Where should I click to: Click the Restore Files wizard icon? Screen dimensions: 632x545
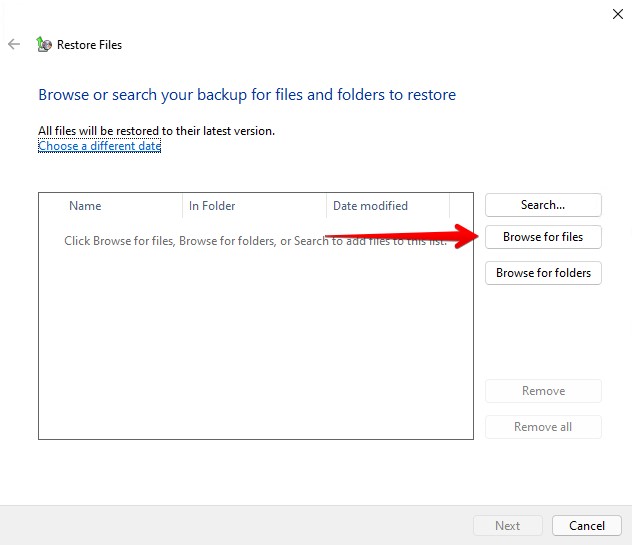click(44, 44)
